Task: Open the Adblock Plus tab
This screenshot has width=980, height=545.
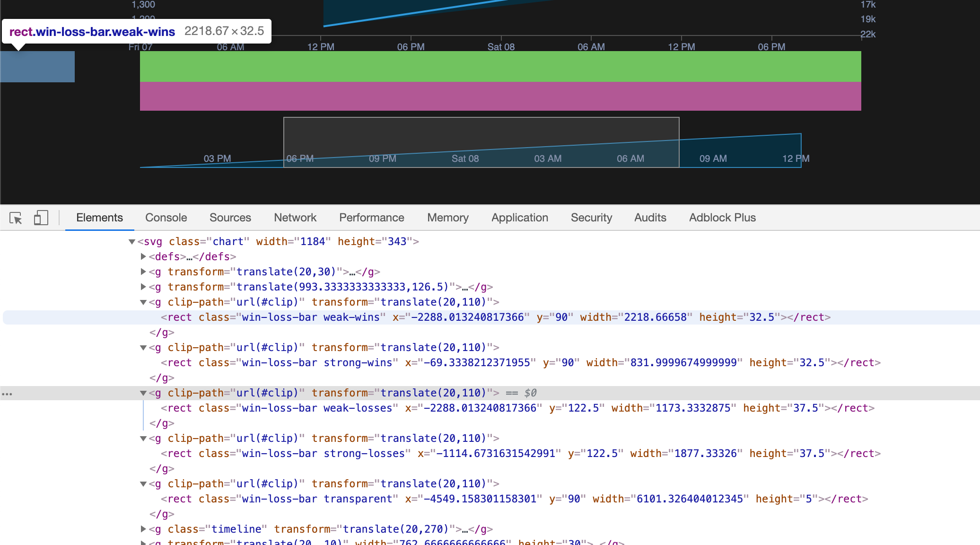Action: click(722, 218)
